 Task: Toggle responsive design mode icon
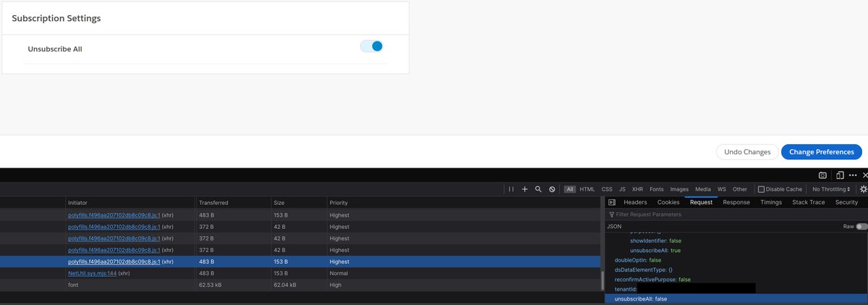[840, 175]
